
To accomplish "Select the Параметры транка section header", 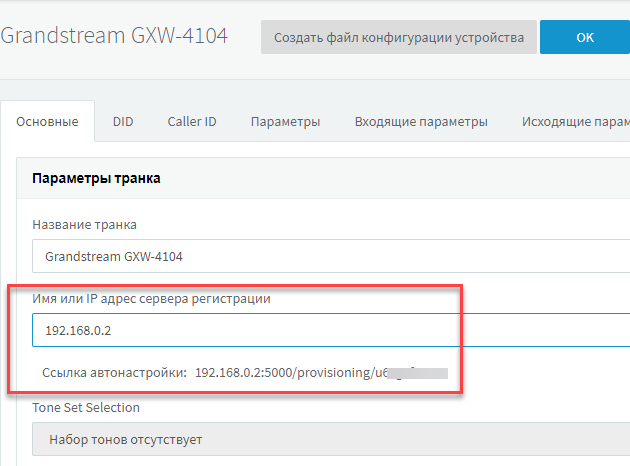I will pyautogui.click(x=96, y=178).
